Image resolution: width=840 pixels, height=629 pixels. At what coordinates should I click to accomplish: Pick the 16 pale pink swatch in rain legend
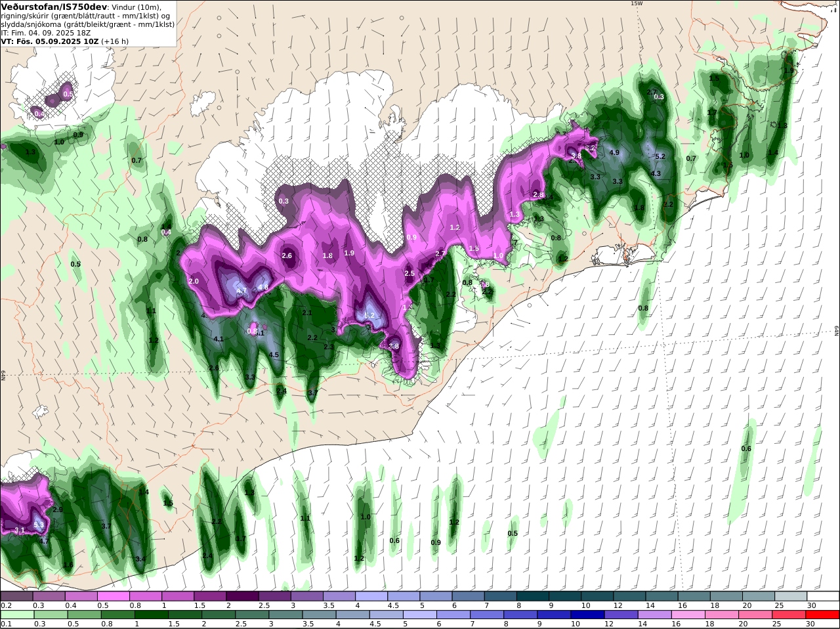(x=688, y=615)
